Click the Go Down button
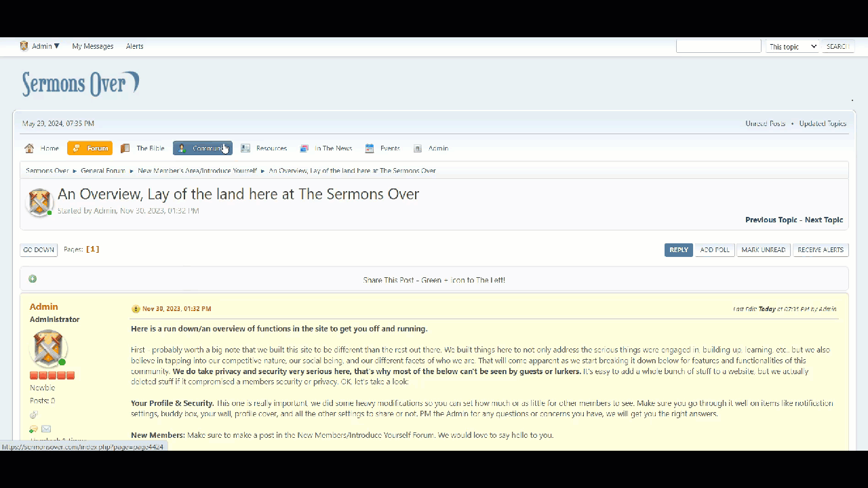 [39, 250]
